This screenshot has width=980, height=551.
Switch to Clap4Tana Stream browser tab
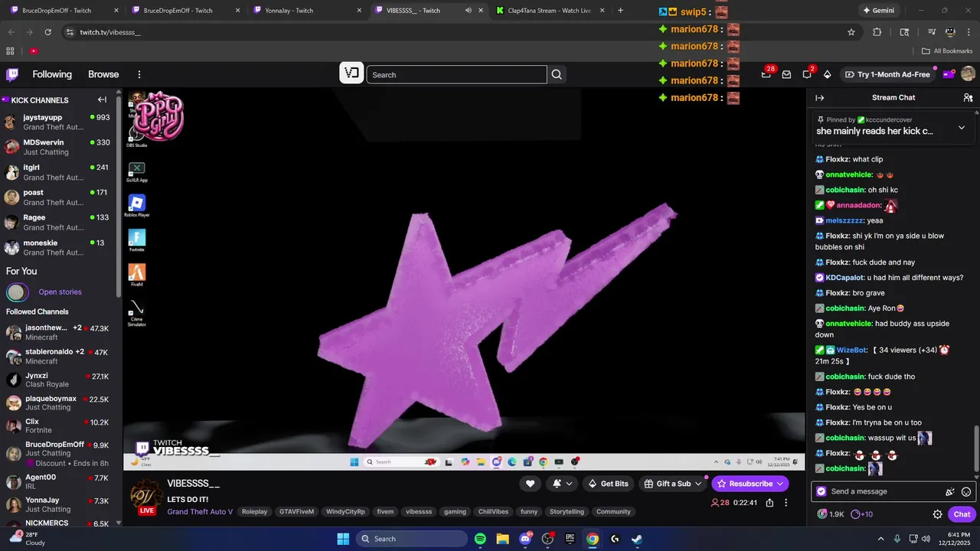550,11
